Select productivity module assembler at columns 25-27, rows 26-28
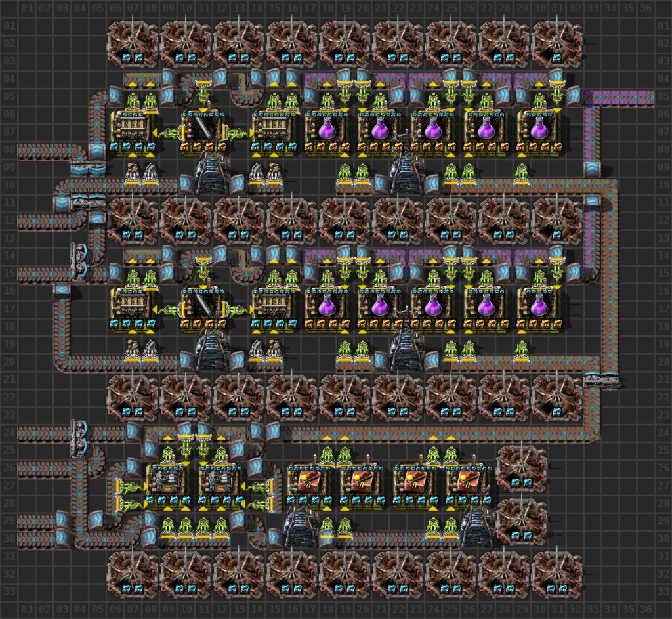The height and width of the screenshot is (619, 672). point(469,485)
